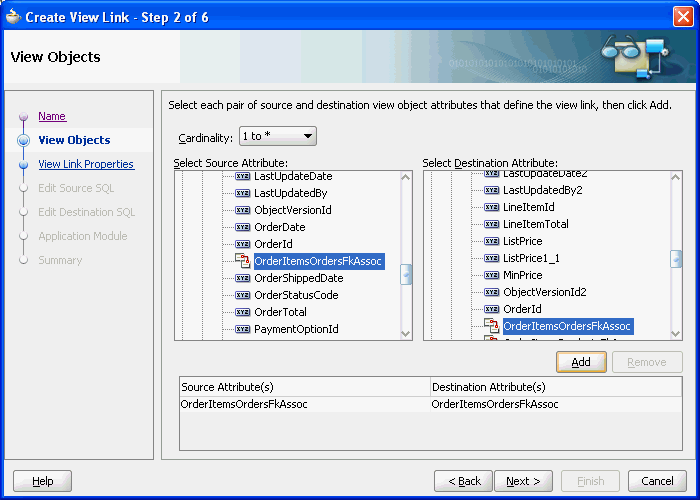Click the attribute icon beside source ObjectVersionId
Viewport: 700px width, 500px height.
(x=242, y=210)
